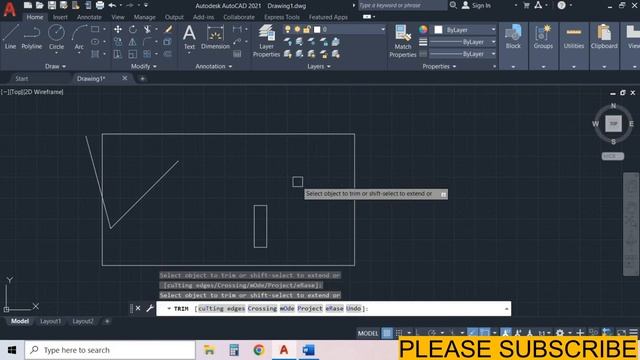640x360 pixels.
Task: Open the Manage ribbon tab
Action: pyautogui.click(x=144, y=17)
